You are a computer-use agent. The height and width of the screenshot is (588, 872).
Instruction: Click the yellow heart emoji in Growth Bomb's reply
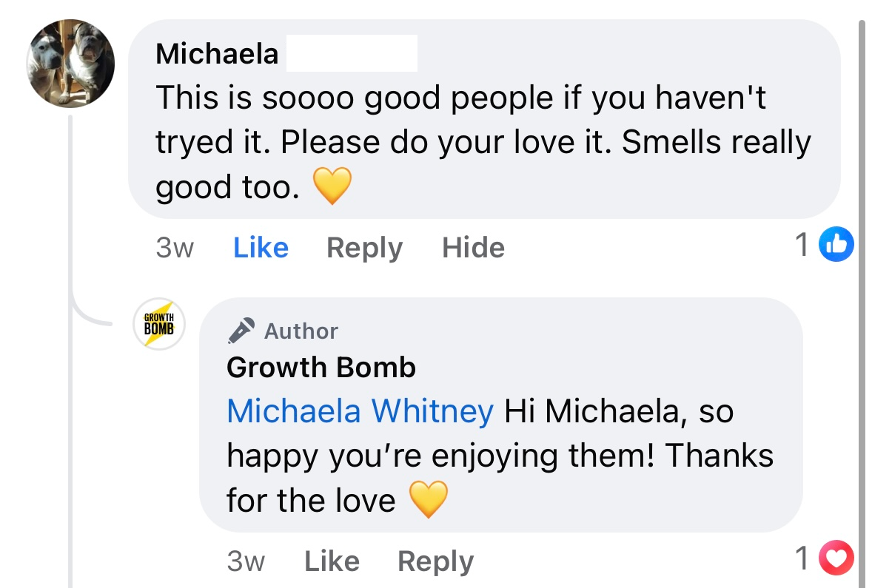point(429,500)
